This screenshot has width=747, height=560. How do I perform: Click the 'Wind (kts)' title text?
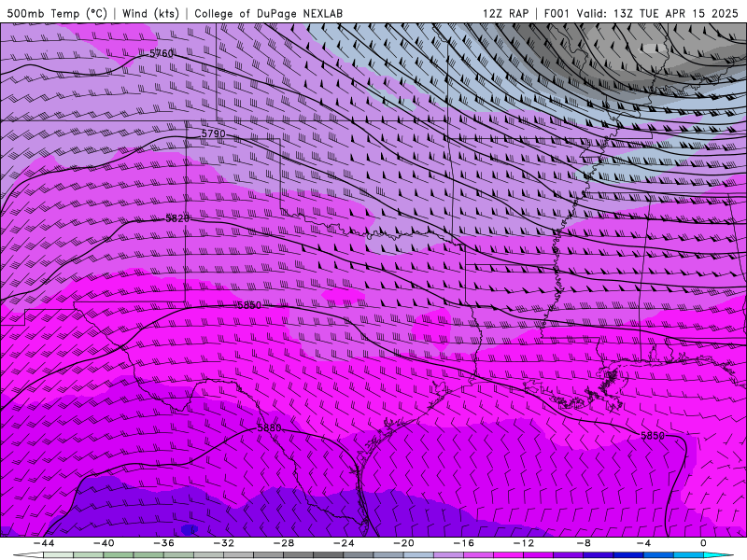150,13
